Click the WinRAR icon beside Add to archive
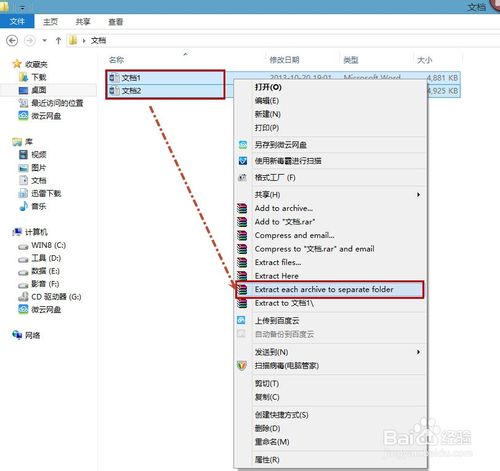Screen dimensions: 500x471 coord(242,208)
